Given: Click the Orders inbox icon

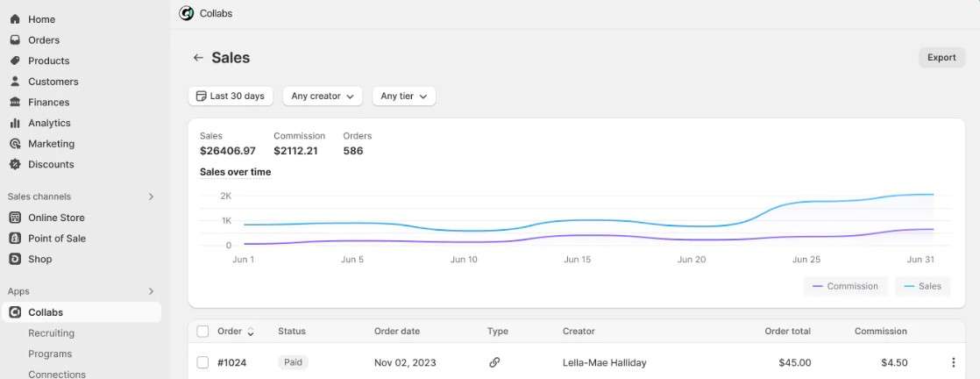Looking at the screenshot, I should point(15,40).
